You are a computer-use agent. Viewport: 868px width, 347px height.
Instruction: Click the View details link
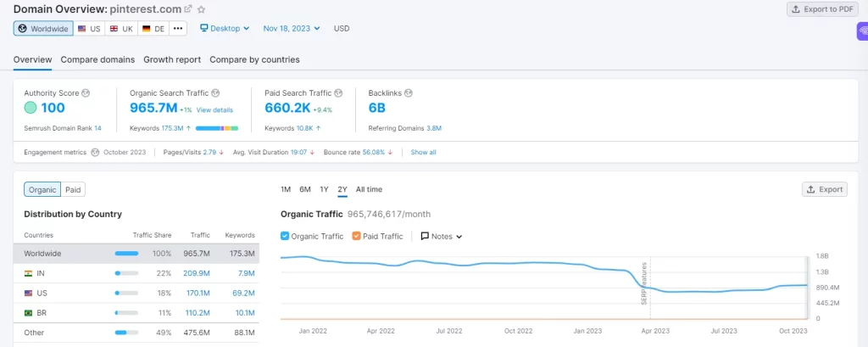pos(214,109)
